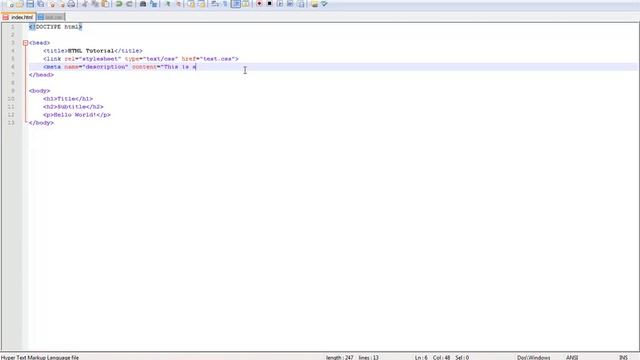Click the Redo toolbar icon
640x360 pixels.
coord(129,4)
